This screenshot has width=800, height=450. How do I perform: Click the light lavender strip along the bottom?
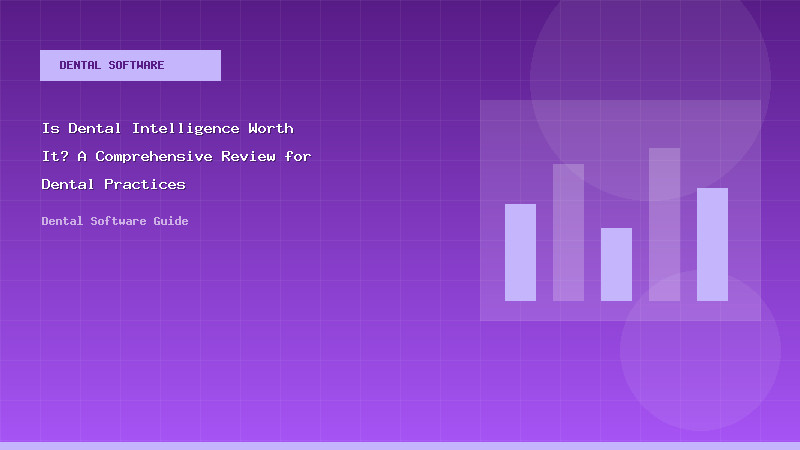400,445
